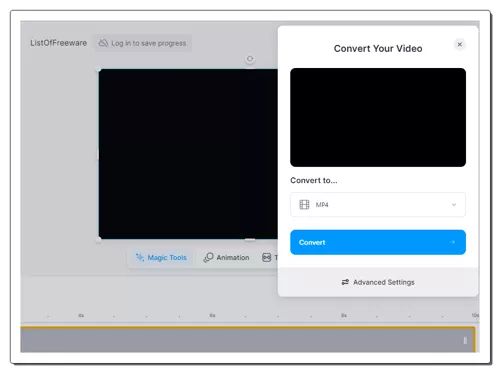Click the film strip icon beside MP4
Screen dimensions: 500x373
pos(304,205)
